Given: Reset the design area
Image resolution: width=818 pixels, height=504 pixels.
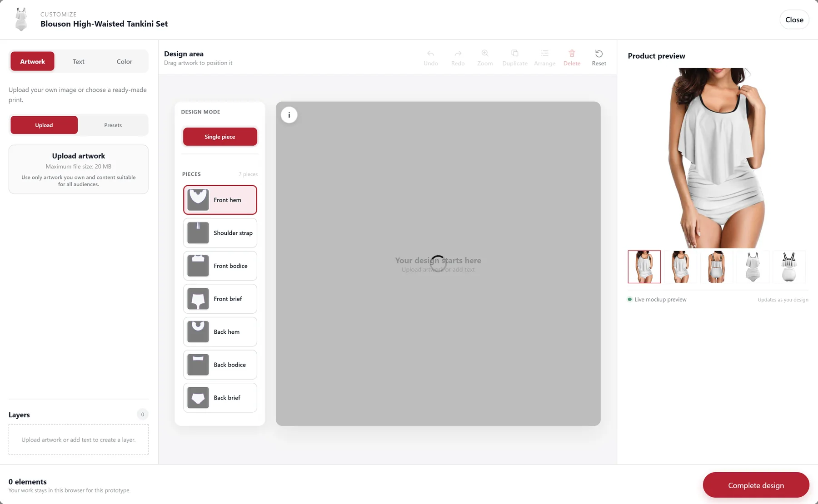Looking at the screenshot, I should tap(599, 58).
